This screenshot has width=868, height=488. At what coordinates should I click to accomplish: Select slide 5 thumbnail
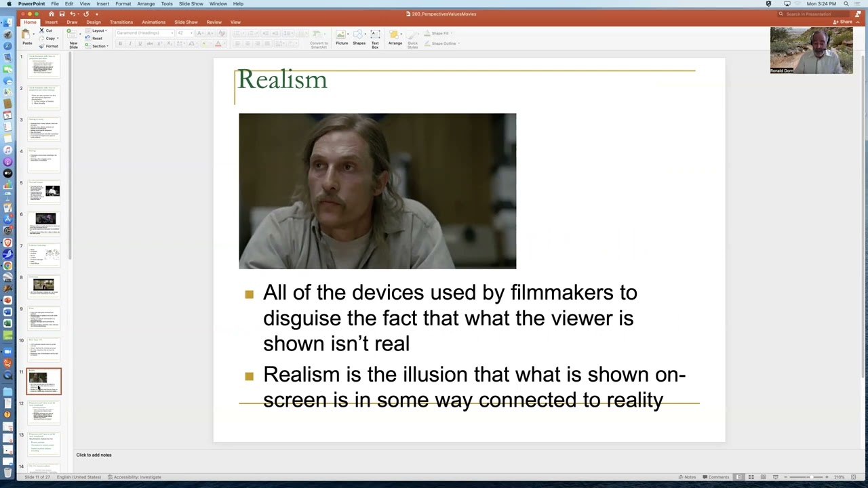pos(43,191)
